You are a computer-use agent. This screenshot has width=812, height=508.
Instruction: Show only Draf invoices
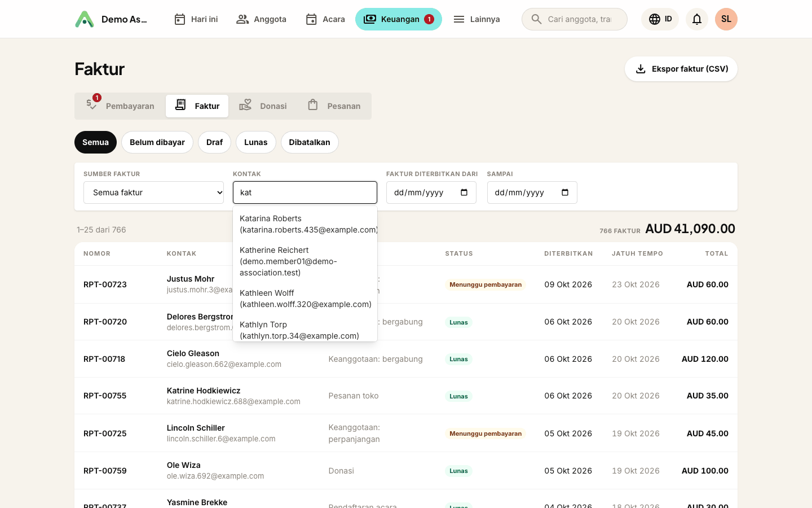point(214,142)
